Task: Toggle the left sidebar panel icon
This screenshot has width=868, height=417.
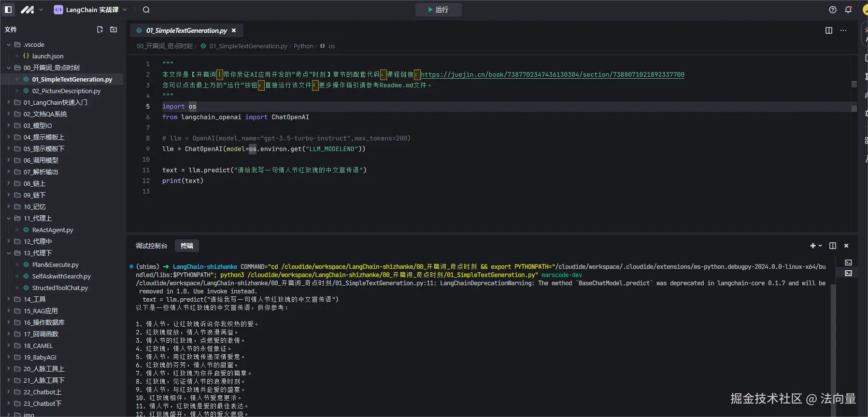Action: tap(8, 10)
